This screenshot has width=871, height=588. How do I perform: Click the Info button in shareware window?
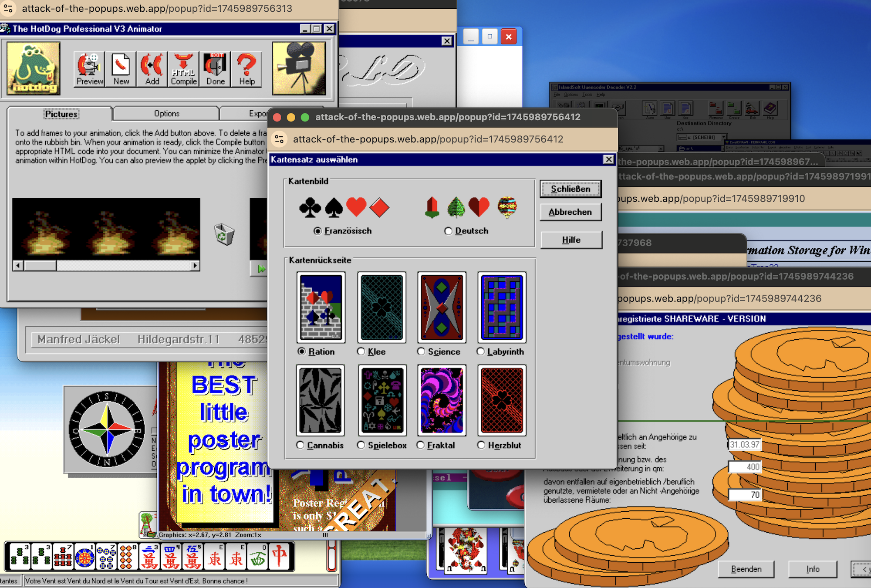coord(813,569)
